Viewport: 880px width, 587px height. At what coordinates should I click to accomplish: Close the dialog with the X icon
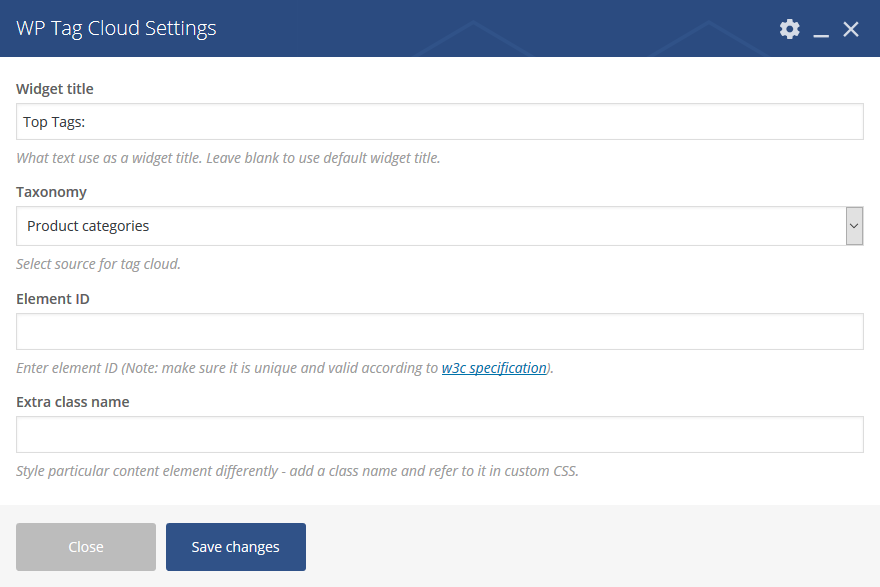851,29
